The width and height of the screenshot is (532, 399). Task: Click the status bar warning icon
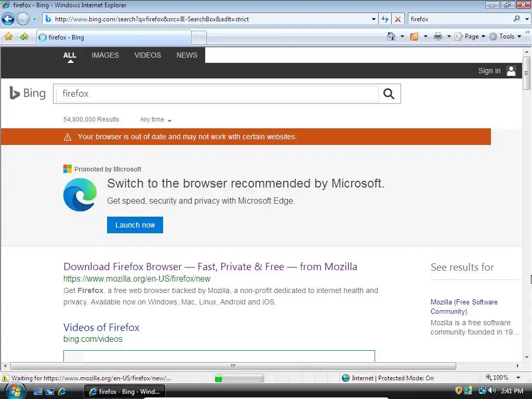[x=5, y=378]
